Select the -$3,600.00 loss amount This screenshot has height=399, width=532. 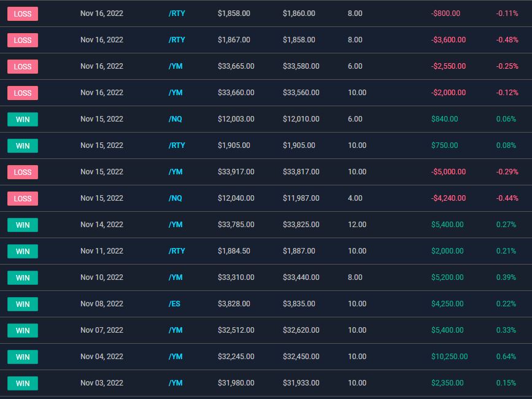click(448, 40)
